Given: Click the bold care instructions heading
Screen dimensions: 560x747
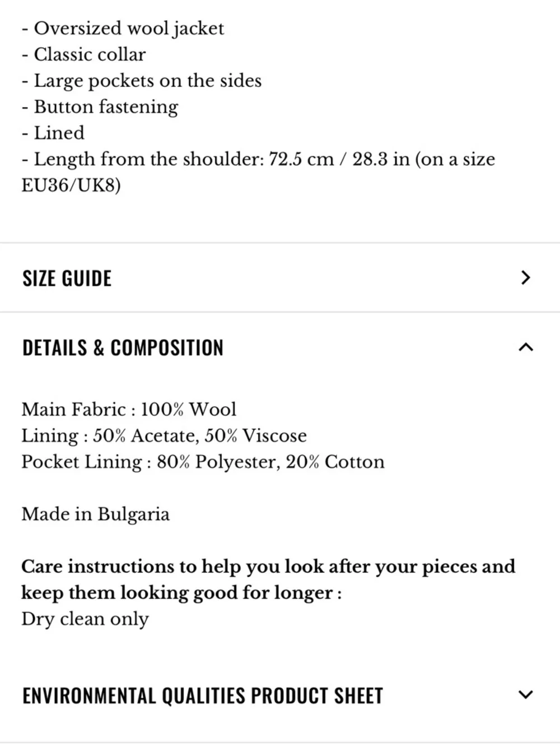Looking at the screenshot, I should pyautogui.click(x=268, y=579).
